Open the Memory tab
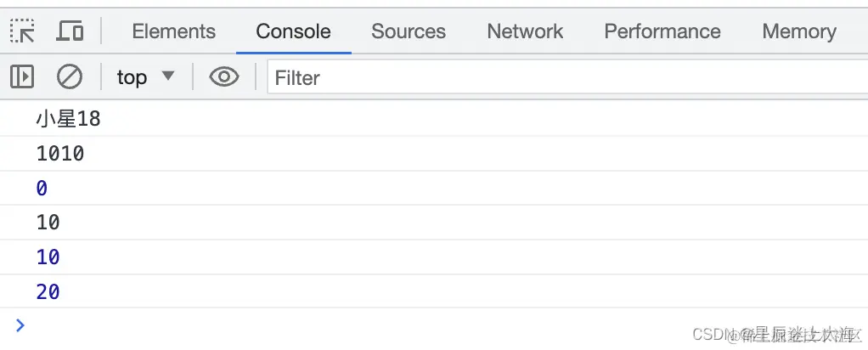Image resolution: width=868 pixels, height=350 pixels. pyautogui.click(x=798, y=31)
